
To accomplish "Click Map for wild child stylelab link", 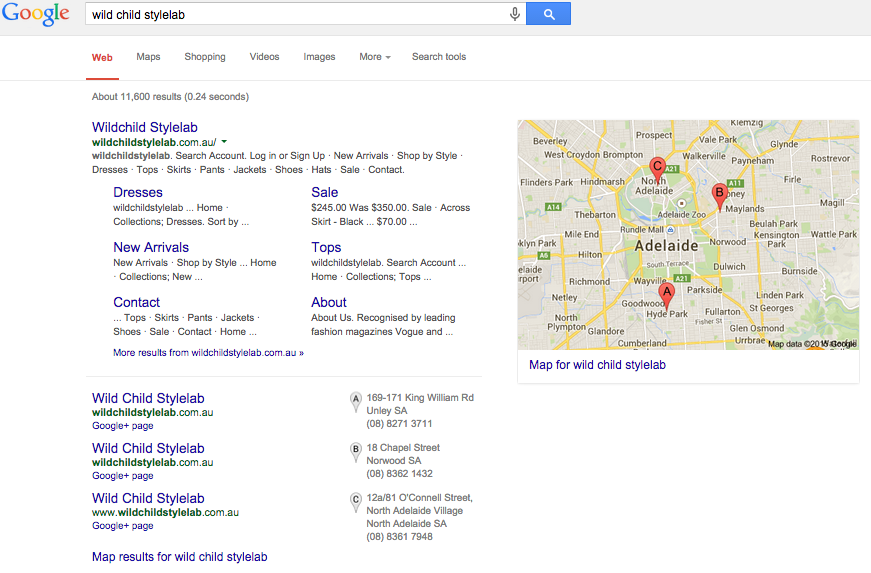I will pos(597,365).
